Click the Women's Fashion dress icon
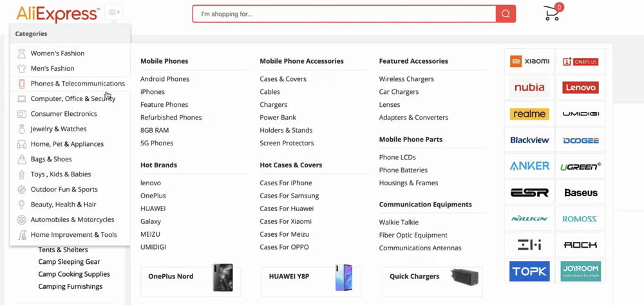The image size is (644, 305). pos(22,53)
